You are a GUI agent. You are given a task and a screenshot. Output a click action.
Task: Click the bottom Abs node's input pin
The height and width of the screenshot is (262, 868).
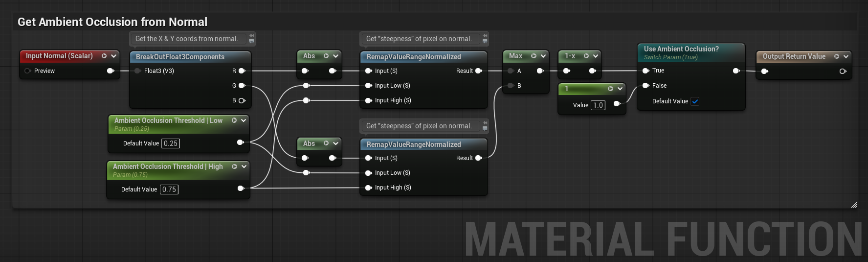(305, 158)
